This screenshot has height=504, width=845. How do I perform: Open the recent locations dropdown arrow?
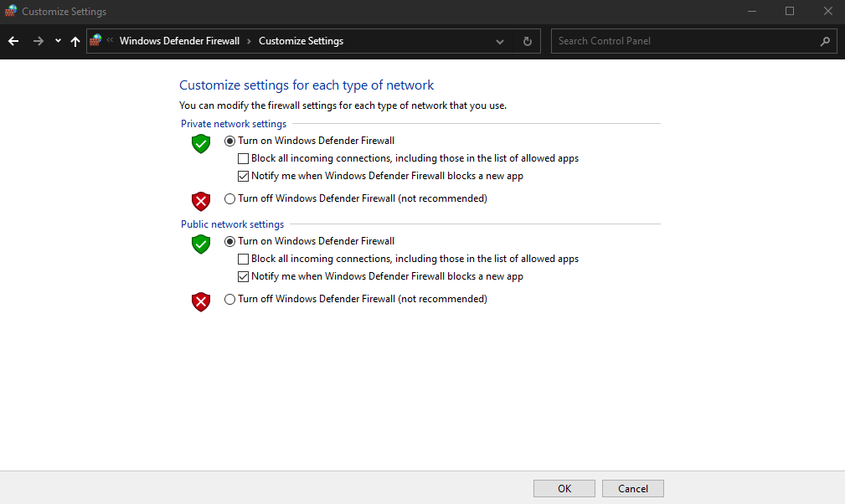(58, 41)
